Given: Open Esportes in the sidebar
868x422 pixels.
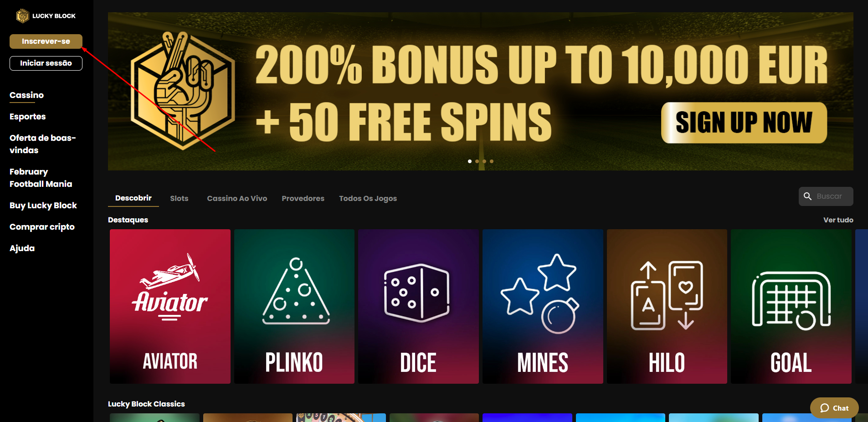Looking at the screenshot, I should pos(28,117).
